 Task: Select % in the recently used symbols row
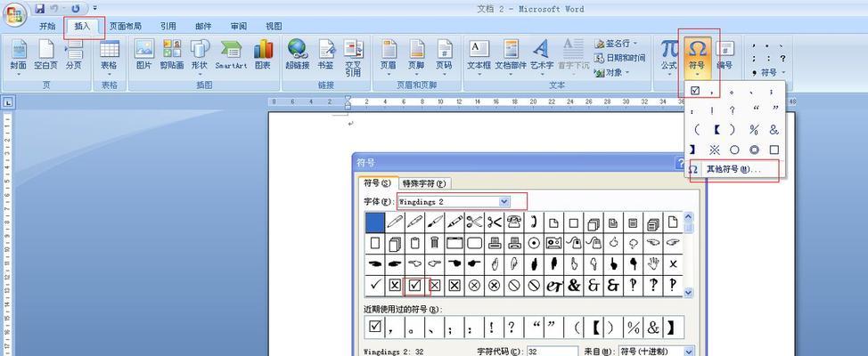[634, 328]
